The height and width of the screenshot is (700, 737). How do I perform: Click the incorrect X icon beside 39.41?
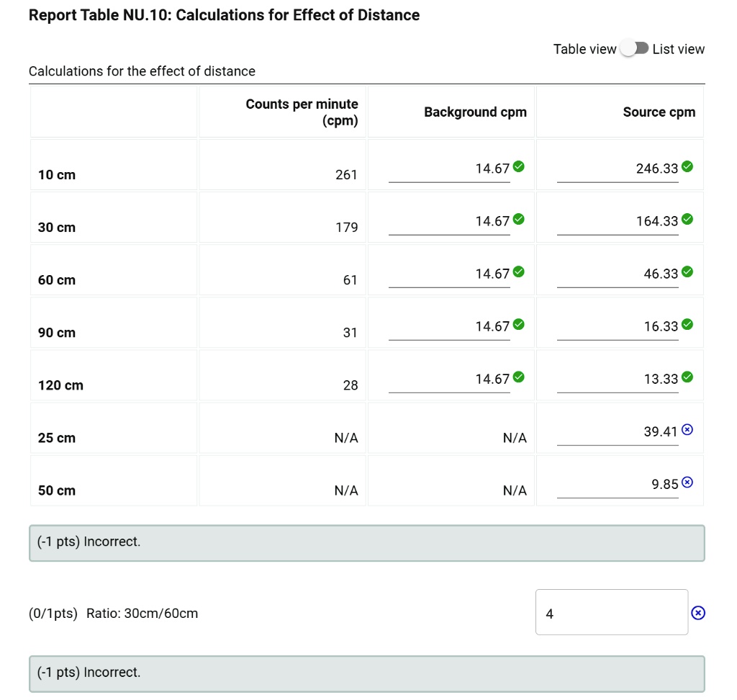tap(687, 429)
